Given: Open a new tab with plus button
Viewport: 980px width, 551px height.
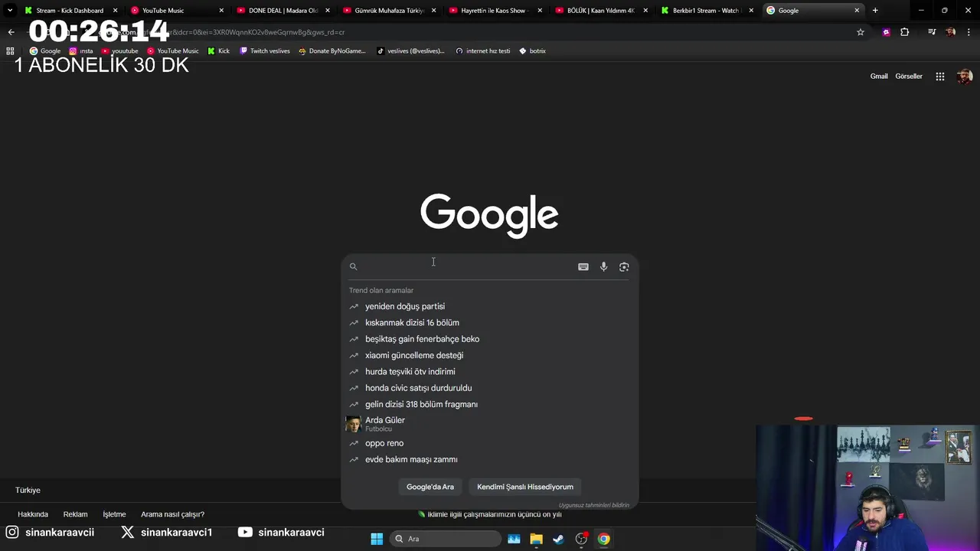Looking at the screenshot, I should [x=875, y=11].
